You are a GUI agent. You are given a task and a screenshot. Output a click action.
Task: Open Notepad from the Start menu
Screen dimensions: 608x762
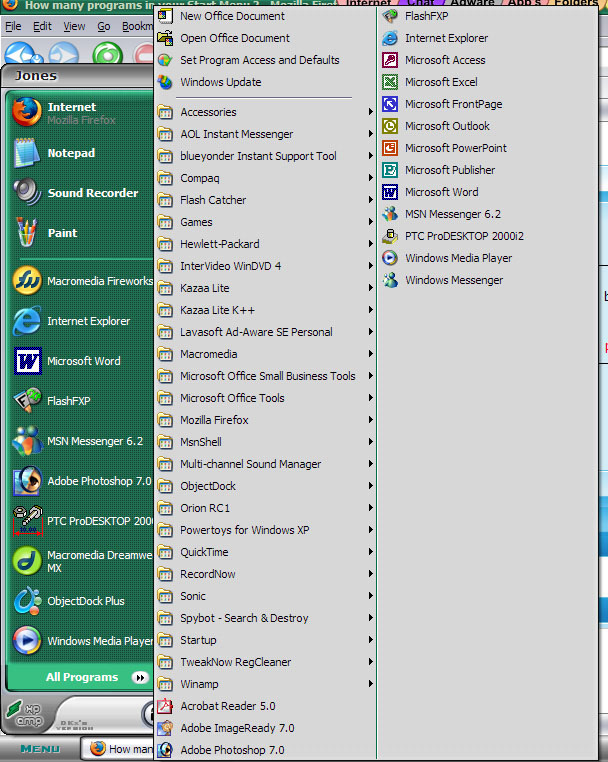(80, 153)
